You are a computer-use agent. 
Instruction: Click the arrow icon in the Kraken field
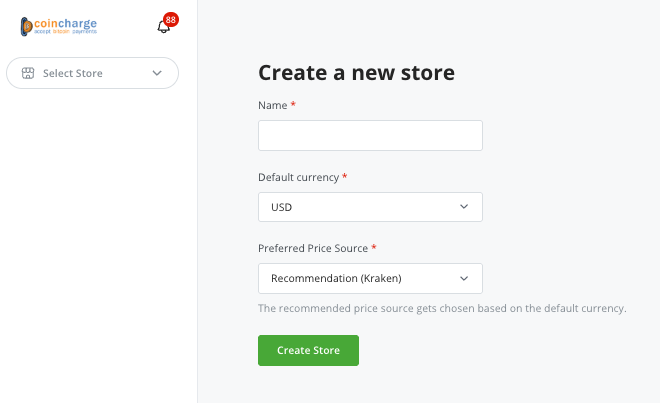click(x=464, y=278)
